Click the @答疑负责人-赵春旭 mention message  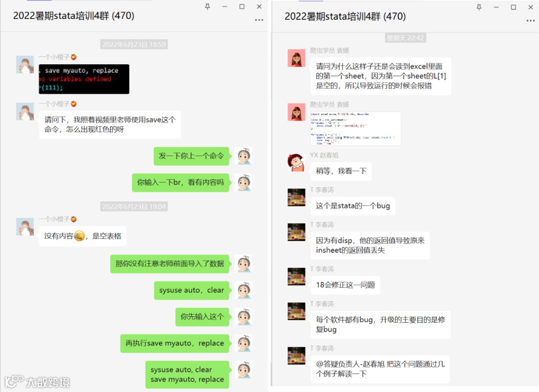click(380, 369)
